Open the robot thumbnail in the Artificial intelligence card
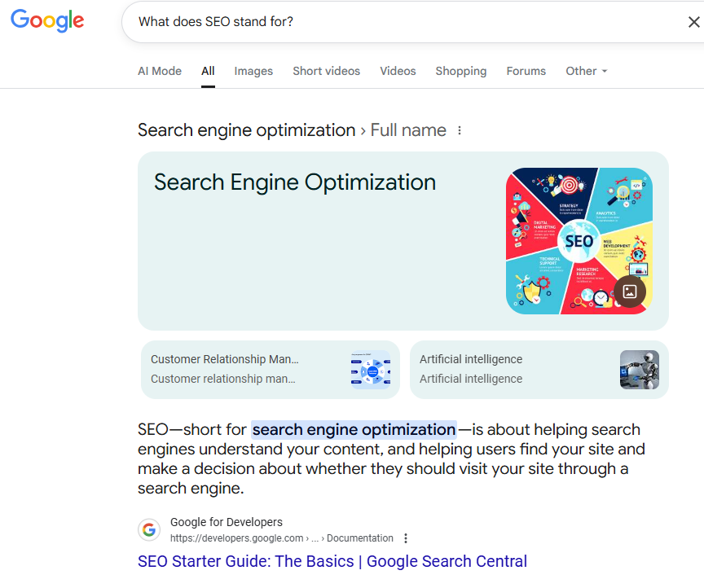The width and height of the screenshot is (704, 588). coord(640,370)
